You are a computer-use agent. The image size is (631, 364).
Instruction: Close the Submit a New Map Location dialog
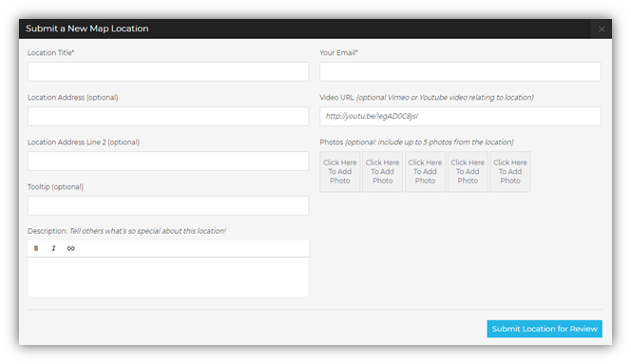coord(602,29)
